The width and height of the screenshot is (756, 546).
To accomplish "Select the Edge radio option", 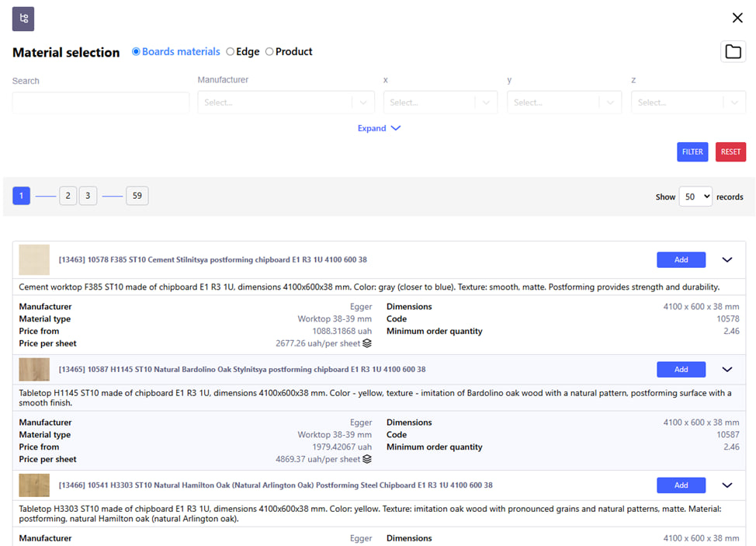I will pyautogui.click(x=231, y=52).
